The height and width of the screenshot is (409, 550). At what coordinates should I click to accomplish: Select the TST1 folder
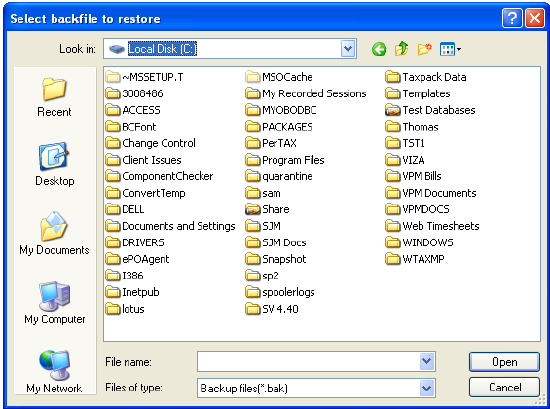point(405,143)
